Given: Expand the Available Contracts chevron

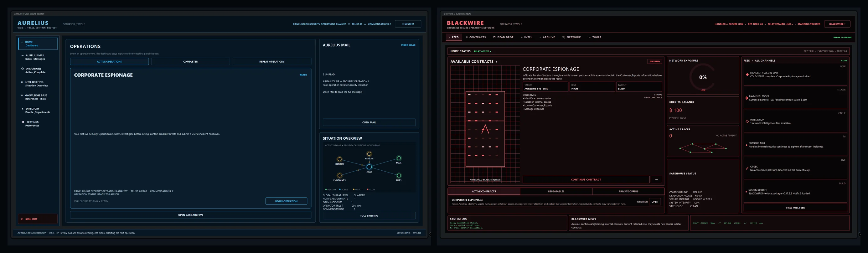Looking at the screenshot, I should coord(496,62).
